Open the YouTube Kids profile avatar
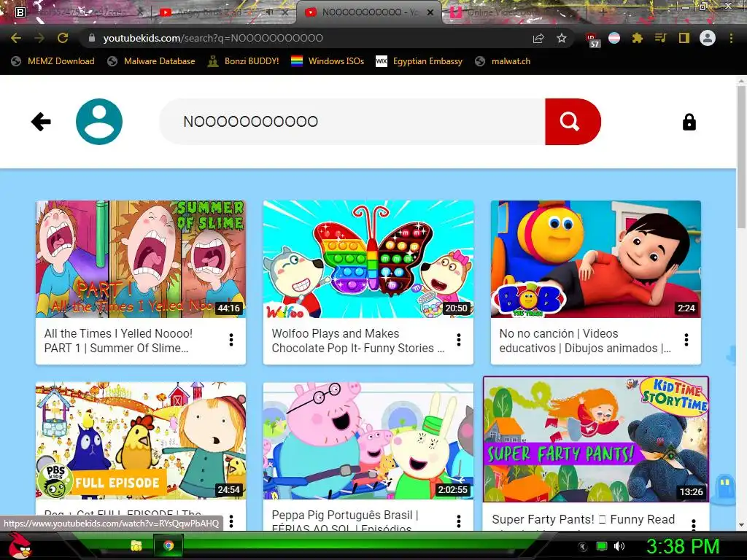 click(99, 122)
